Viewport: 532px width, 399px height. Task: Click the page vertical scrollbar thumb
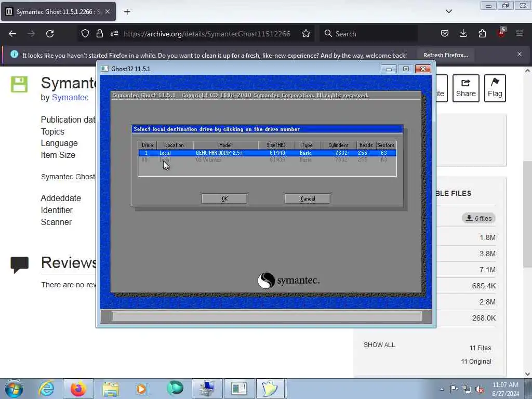(x=528, y=214)
